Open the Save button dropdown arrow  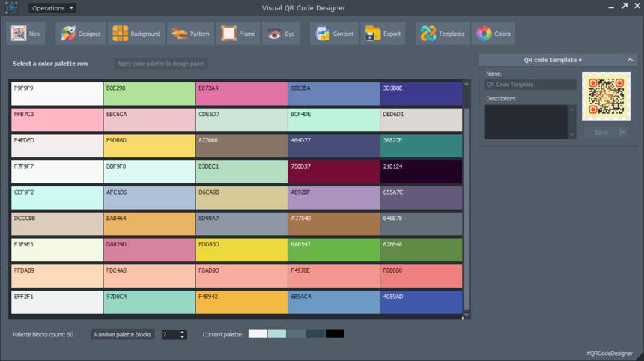623,132
